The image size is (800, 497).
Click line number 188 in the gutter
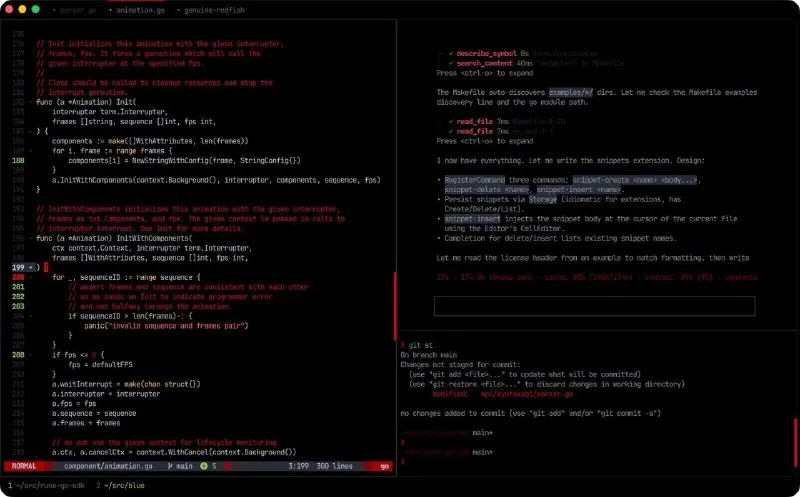click(18, 160)
